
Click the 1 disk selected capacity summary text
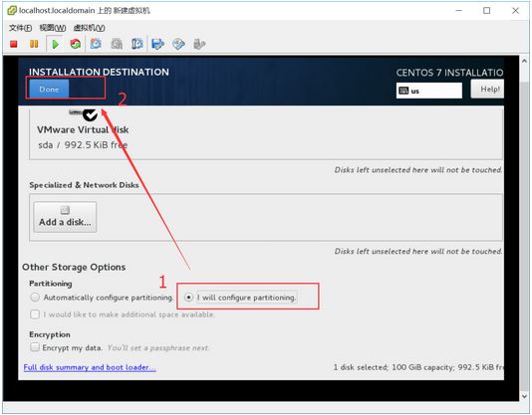pos(418,367)
